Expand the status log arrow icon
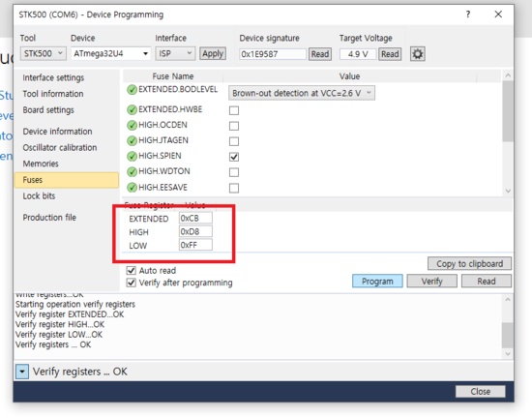 click(x=22, y=372)
